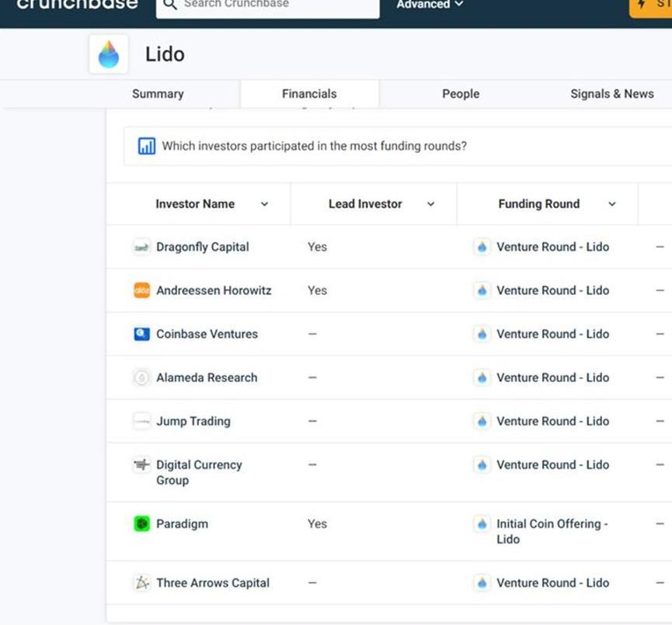Click the Andreessen Horowitz a16z logo
The image size is (672, 625).
tap(142, 290)
